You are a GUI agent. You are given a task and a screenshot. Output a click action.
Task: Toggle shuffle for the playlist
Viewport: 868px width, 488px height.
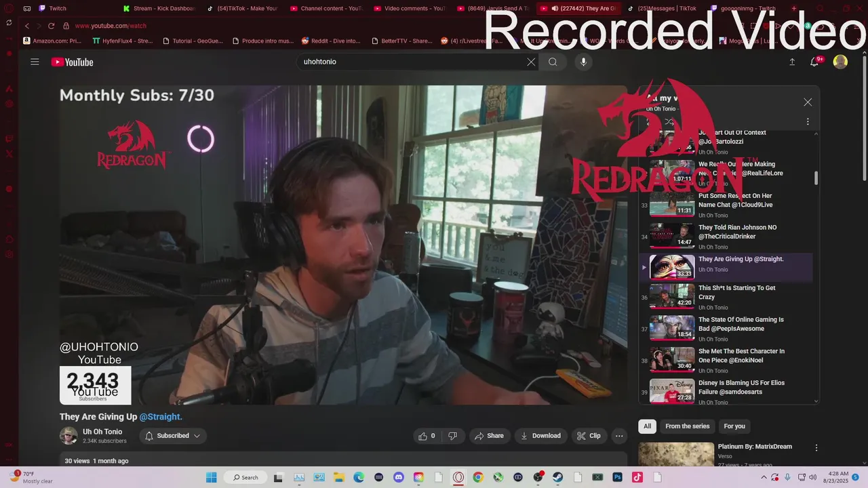click(669, 122)
